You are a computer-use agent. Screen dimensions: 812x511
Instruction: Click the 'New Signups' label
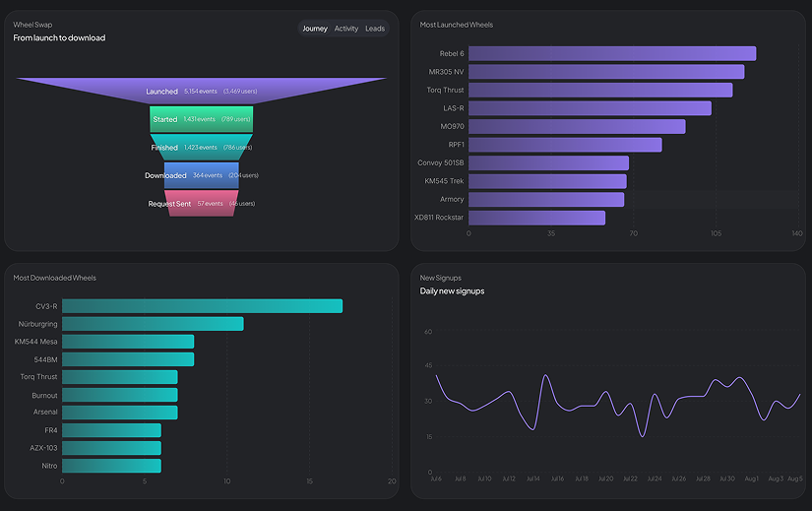[440, 278]
